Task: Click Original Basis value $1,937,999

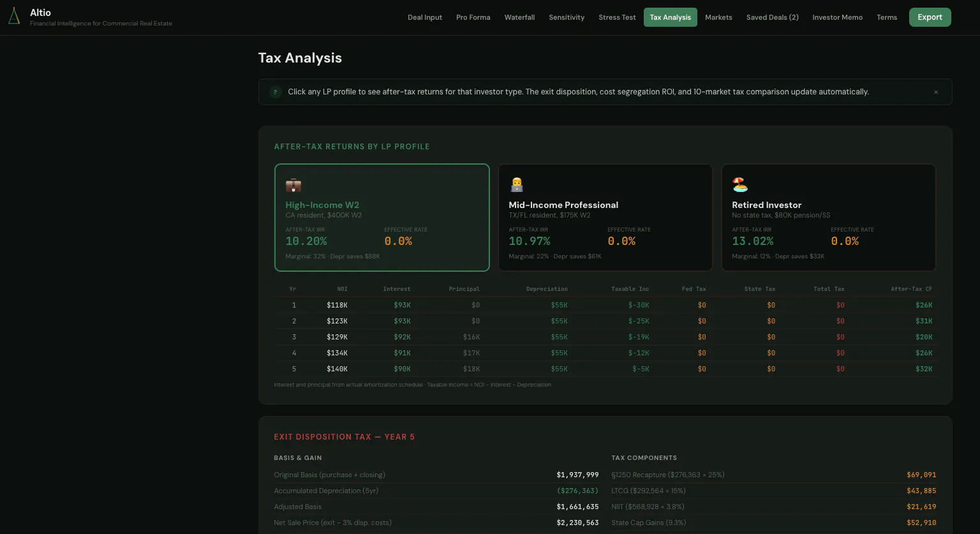Action: click(x=577, y=475)
